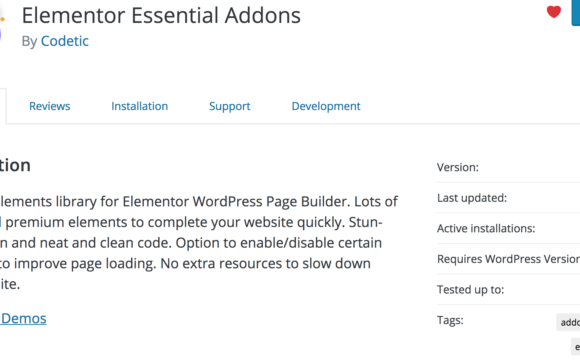Select the active tab left of Reviews
This screenshot has width=580, height=360.
click(3, 106)
